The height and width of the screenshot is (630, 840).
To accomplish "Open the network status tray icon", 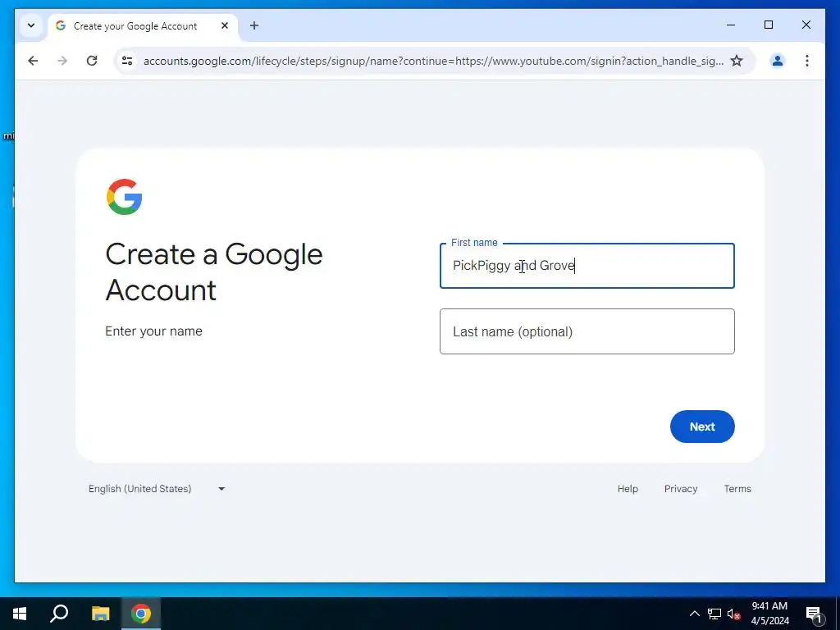I will [714, 614].
